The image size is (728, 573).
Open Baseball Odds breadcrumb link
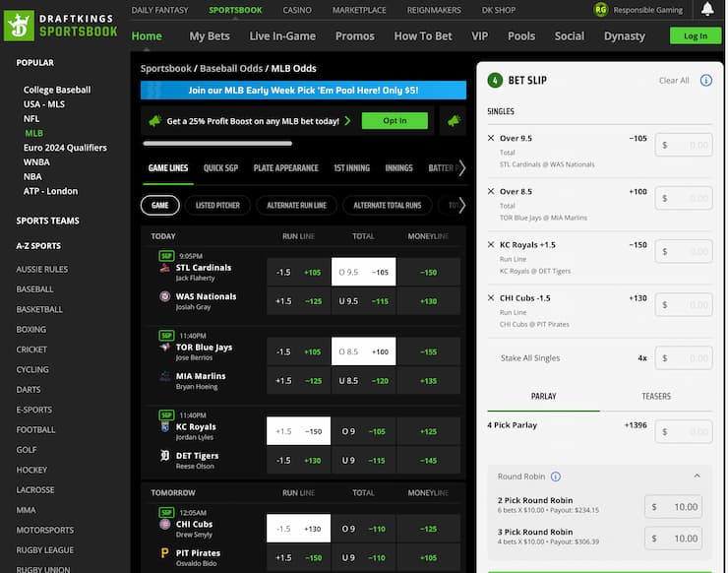click(231, 68)
